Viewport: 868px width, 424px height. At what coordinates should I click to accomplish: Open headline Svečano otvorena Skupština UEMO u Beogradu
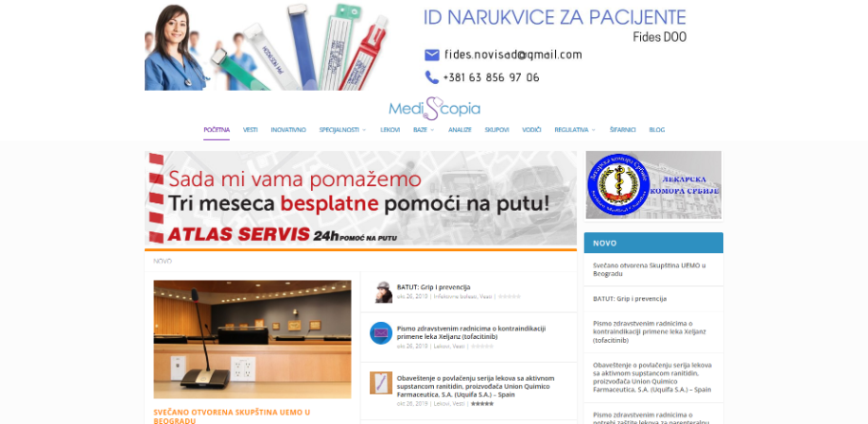(x=232, y=416)
